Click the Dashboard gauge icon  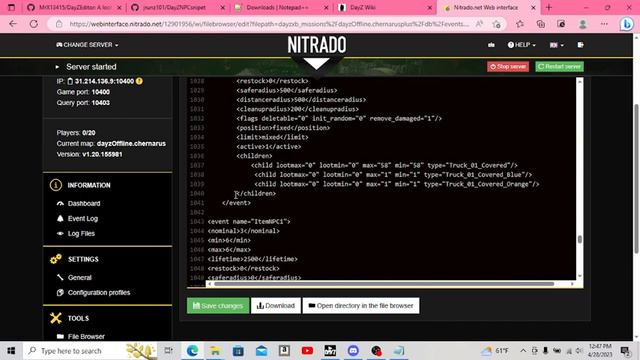pyautogui.click(x=60, y=203)
